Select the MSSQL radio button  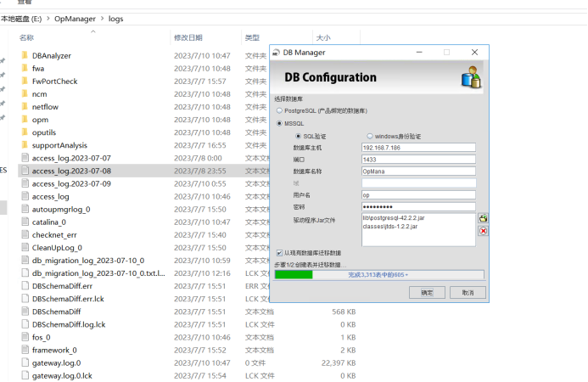point(279,123)
